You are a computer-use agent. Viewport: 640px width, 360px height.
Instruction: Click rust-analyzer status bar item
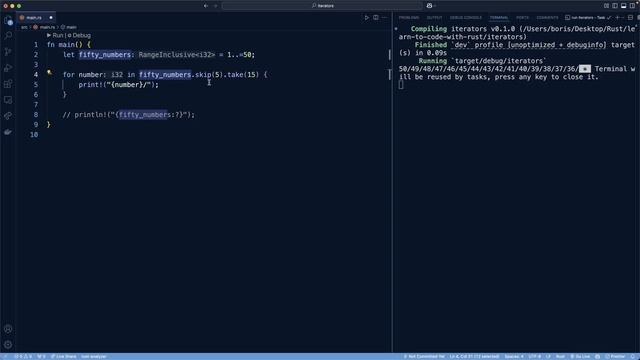click(x=94, y=356)
